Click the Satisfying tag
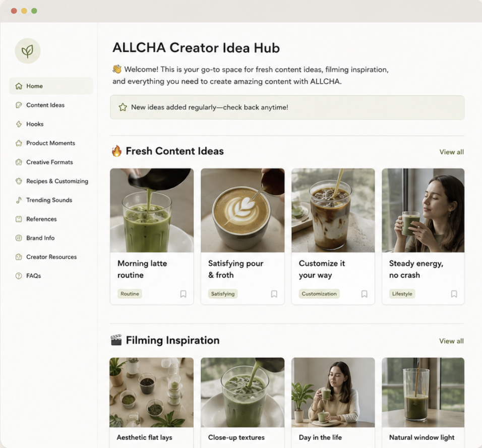The height and width of the screenshot is (448, 482). coord(223,294)
